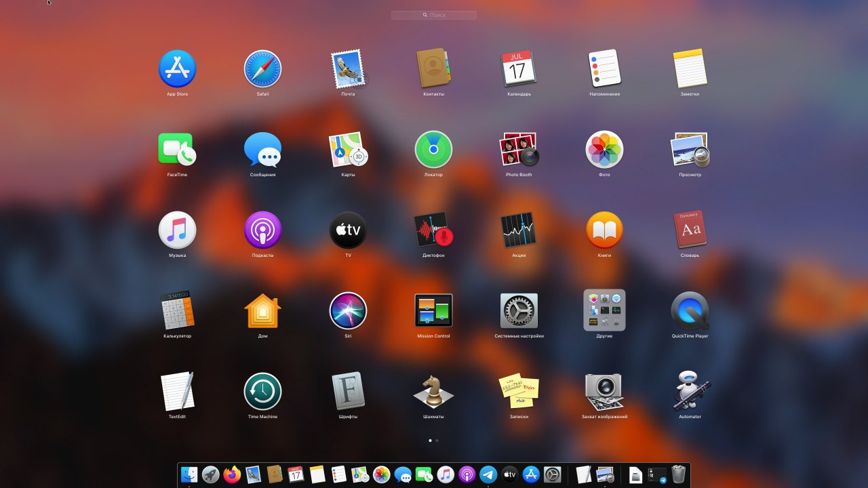868x488 pixels.
Task: Open Контакты in the Launchpad grid
Action: [433, 69]
